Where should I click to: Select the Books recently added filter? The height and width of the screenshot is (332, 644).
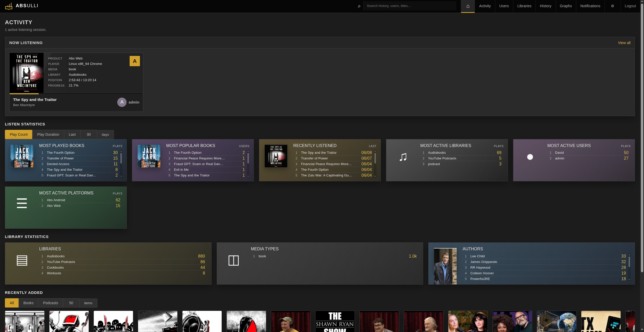(x=28, y=303)
